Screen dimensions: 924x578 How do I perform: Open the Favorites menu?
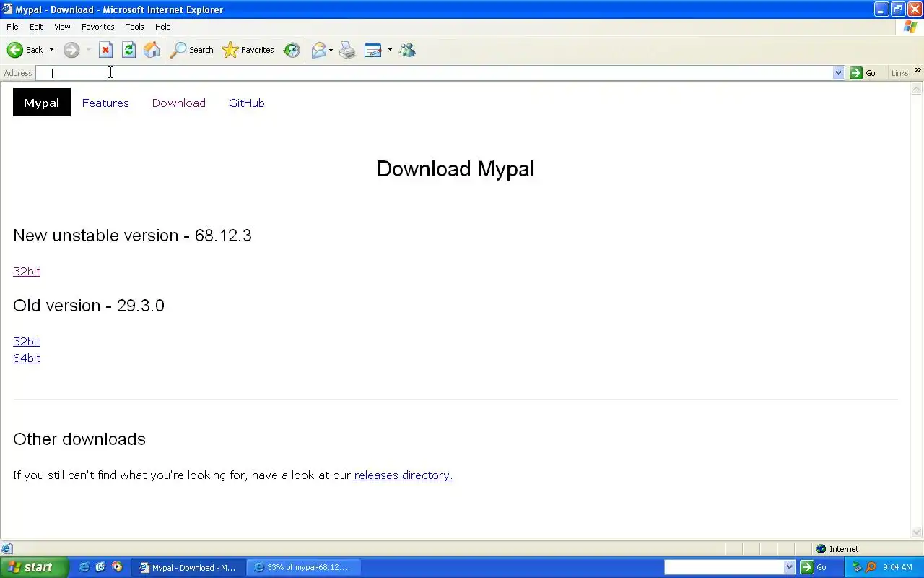tap(97, 27)
